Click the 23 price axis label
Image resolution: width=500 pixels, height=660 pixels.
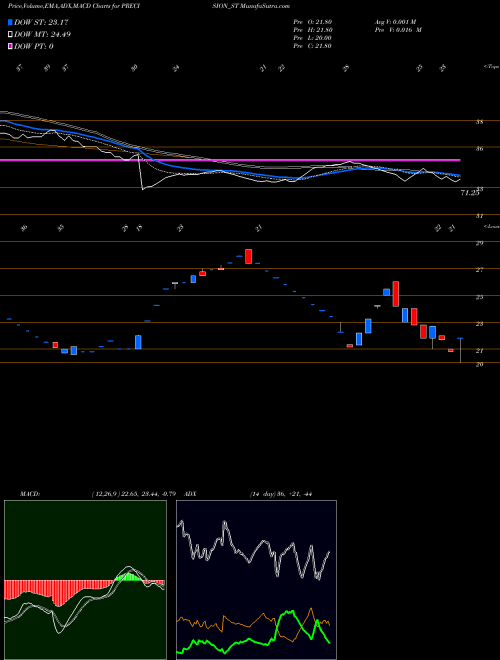coord(479,324)
